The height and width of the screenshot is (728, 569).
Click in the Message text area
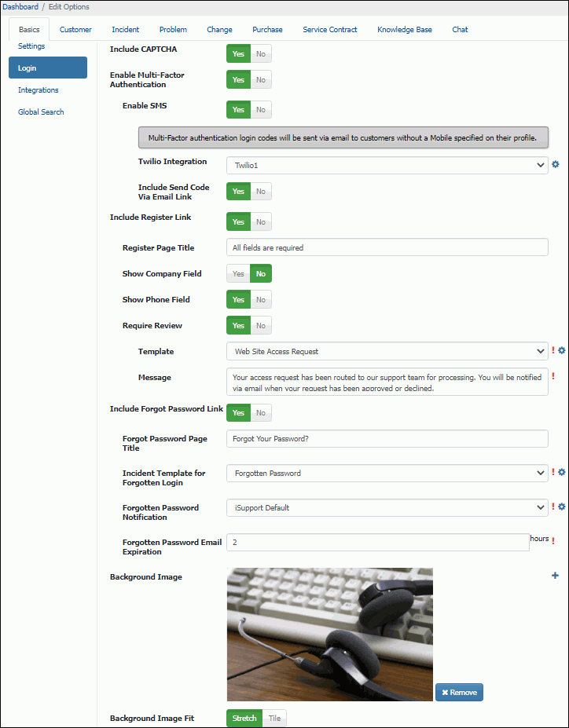tap(387, 382)
